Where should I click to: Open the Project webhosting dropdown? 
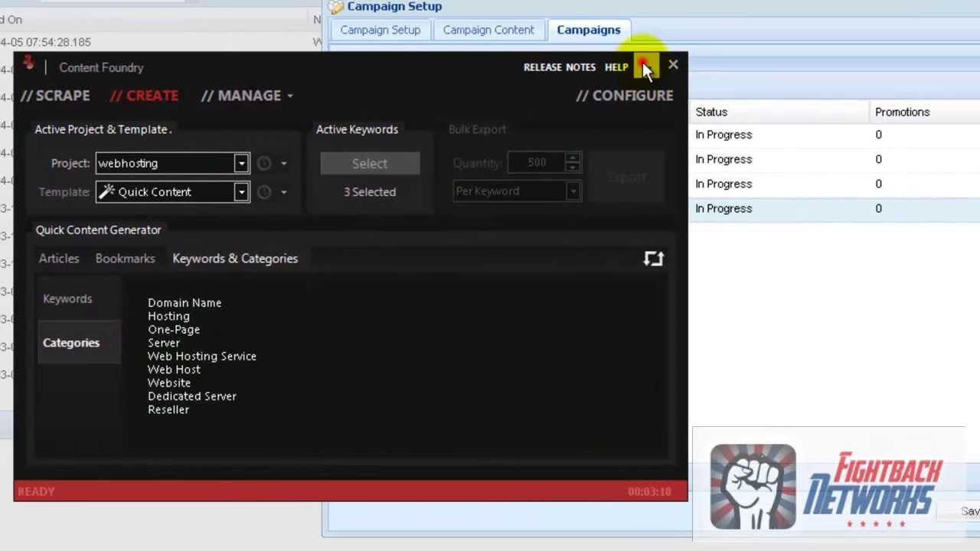241,163
